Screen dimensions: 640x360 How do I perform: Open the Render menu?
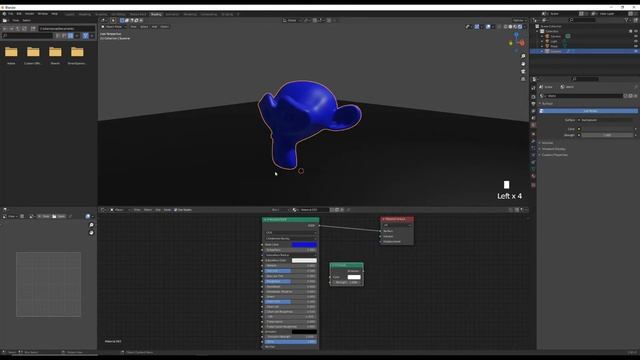tap(30, 14)
